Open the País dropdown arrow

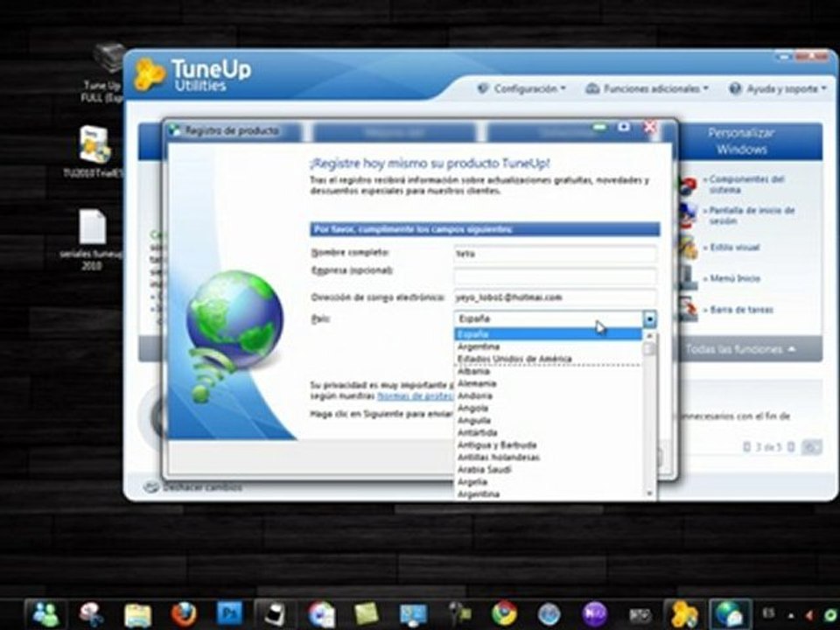coord(649,319)
